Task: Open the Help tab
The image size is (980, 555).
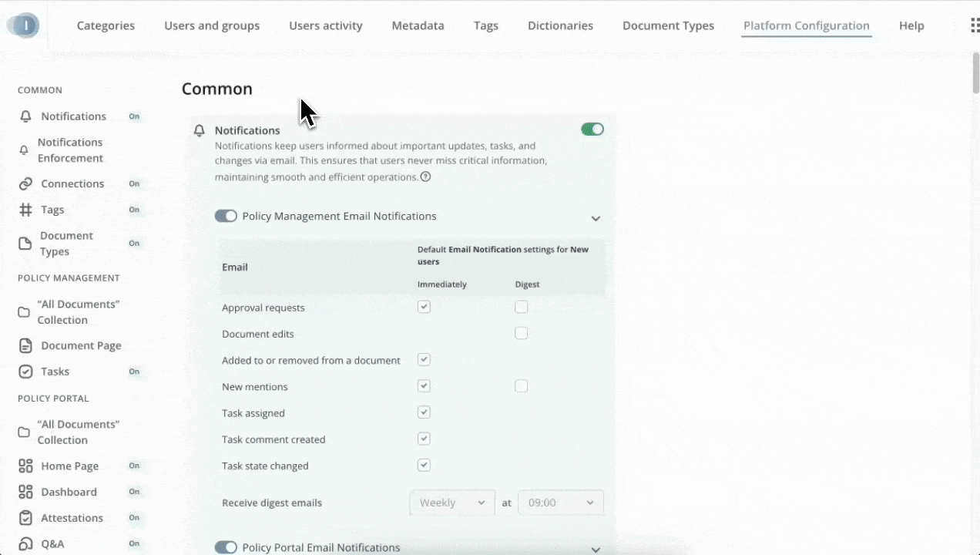Action: coord(911,25)
